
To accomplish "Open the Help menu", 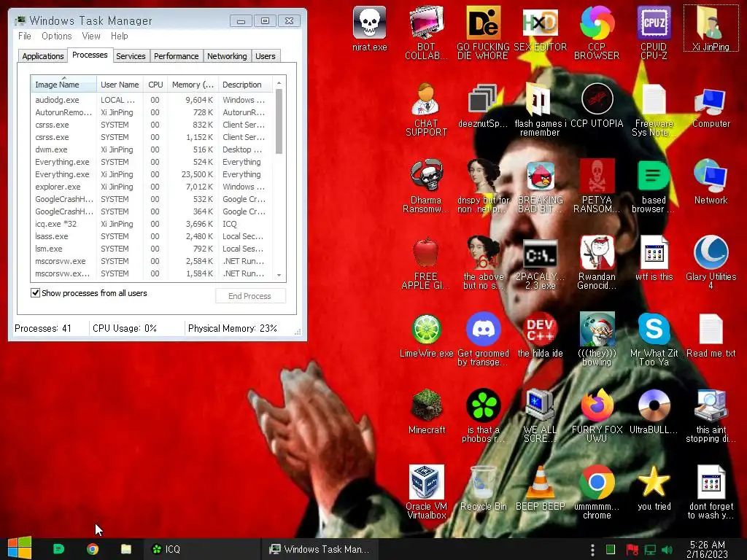I will click(119, 36).
